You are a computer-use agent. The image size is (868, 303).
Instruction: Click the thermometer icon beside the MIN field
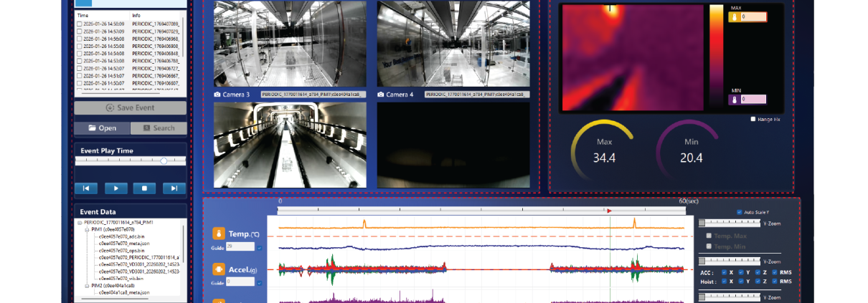tap(734, 100)
